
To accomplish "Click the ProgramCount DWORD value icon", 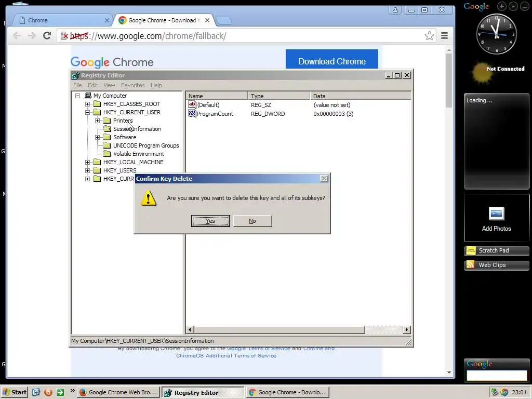I will (x=192, y=114).
